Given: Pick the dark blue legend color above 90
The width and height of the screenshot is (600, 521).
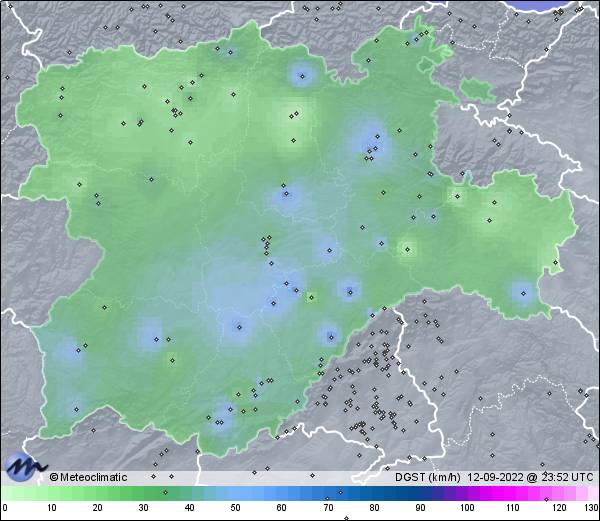Looking at the screenshot, I should 420,493.
